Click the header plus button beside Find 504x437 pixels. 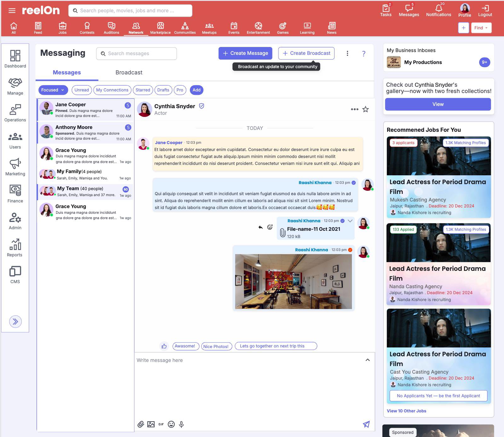coord(463,28)
